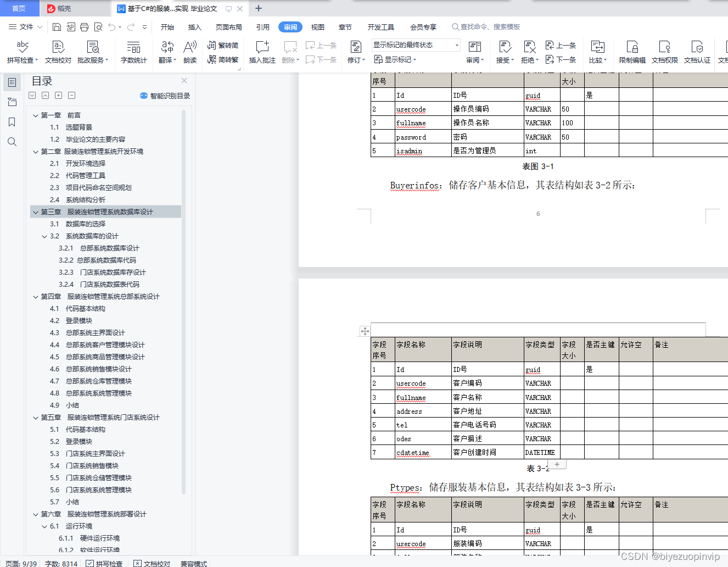Switch to the 视图 ribbon tab
This screenshot has height=567, width=728.
click(x=318, y=27)
